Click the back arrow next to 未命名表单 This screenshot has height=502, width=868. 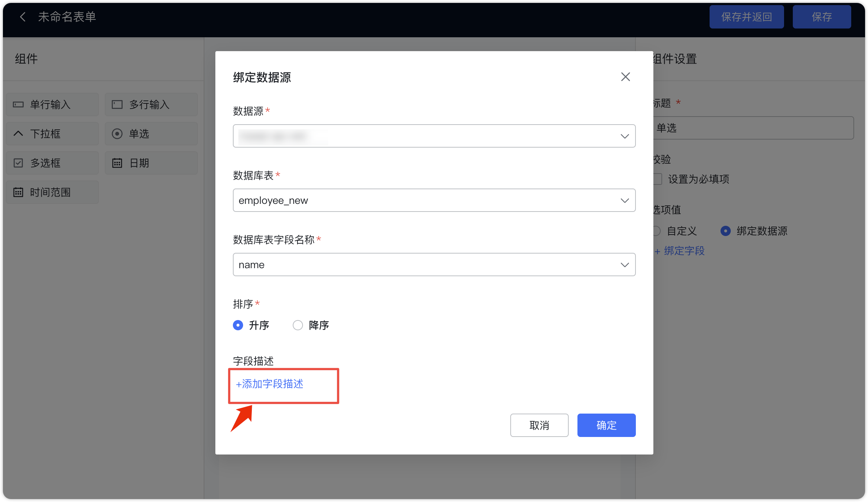(23, 17)
